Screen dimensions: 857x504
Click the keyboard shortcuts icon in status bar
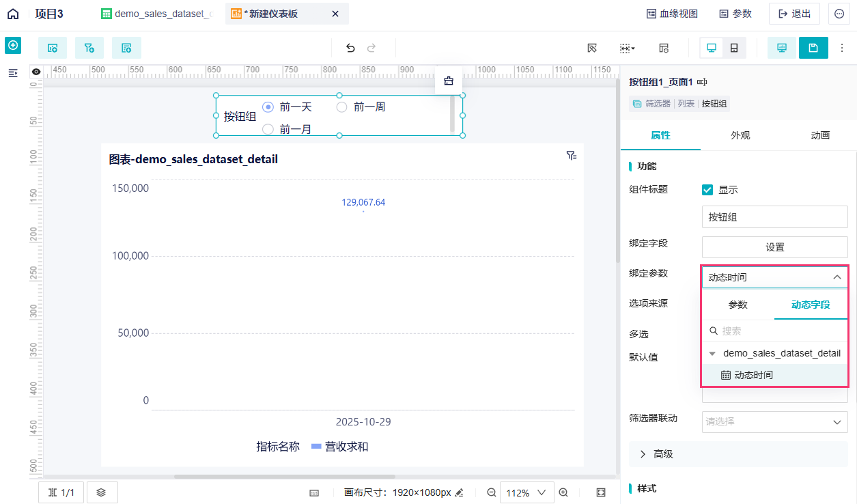[x=314, y=492]
